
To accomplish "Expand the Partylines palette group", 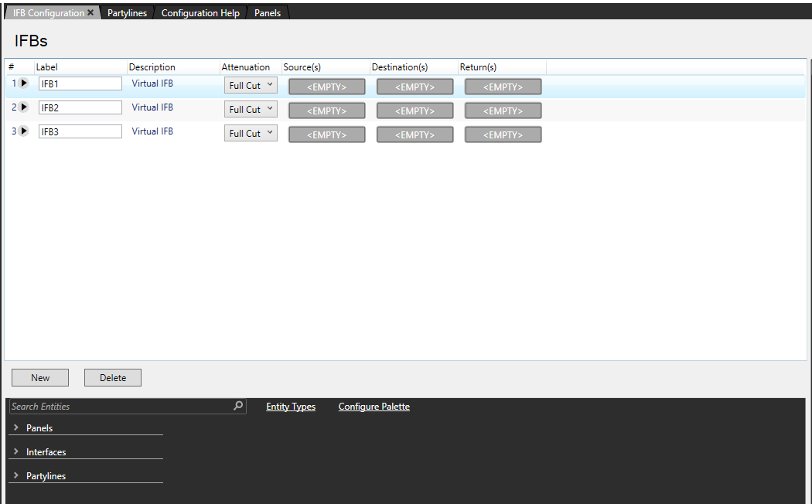I will tap(16, 475).
